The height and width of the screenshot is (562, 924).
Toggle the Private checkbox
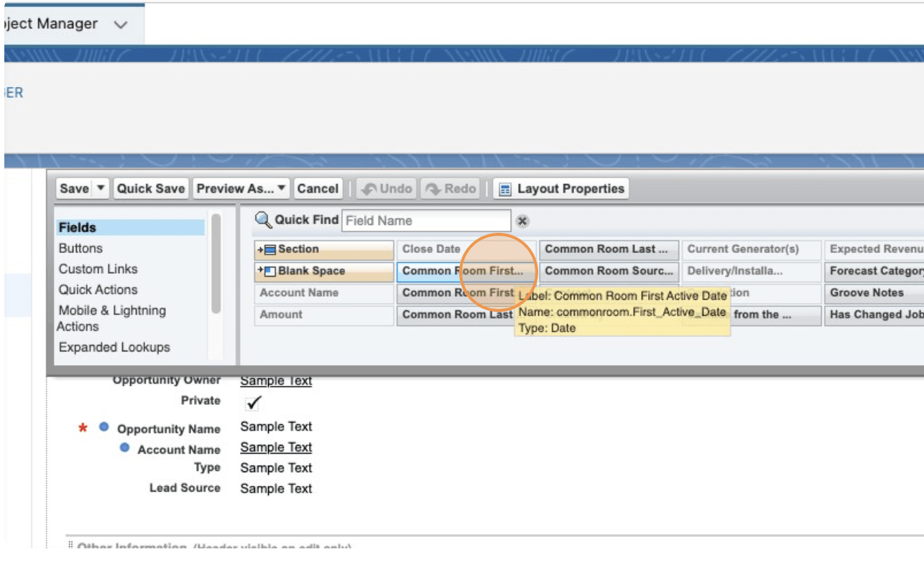coord(253,403)
